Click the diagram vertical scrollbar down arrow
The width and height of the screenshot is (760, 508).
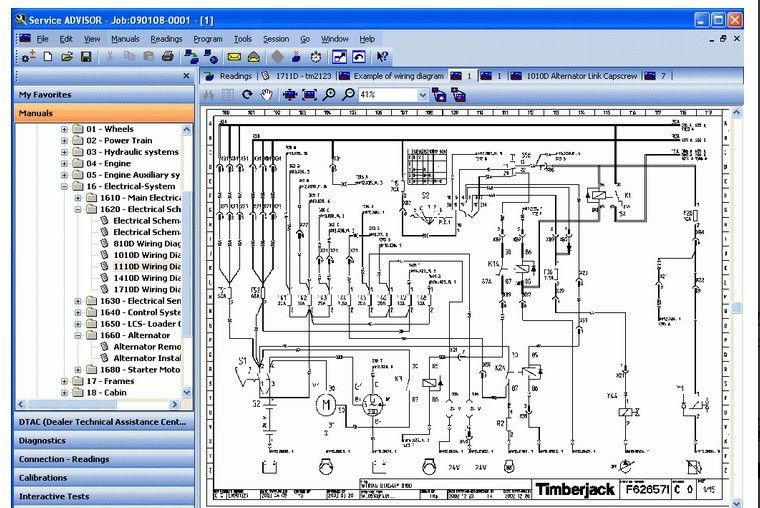737,503
